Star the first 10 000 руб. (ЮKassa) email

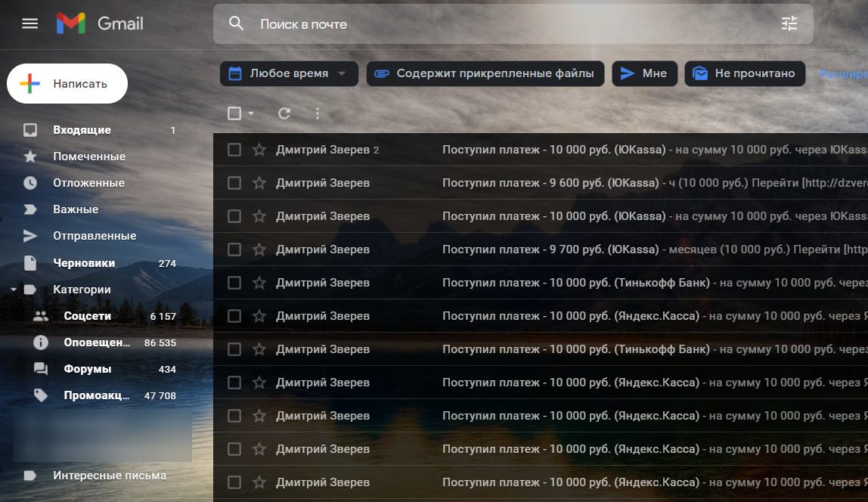[259, 150]
